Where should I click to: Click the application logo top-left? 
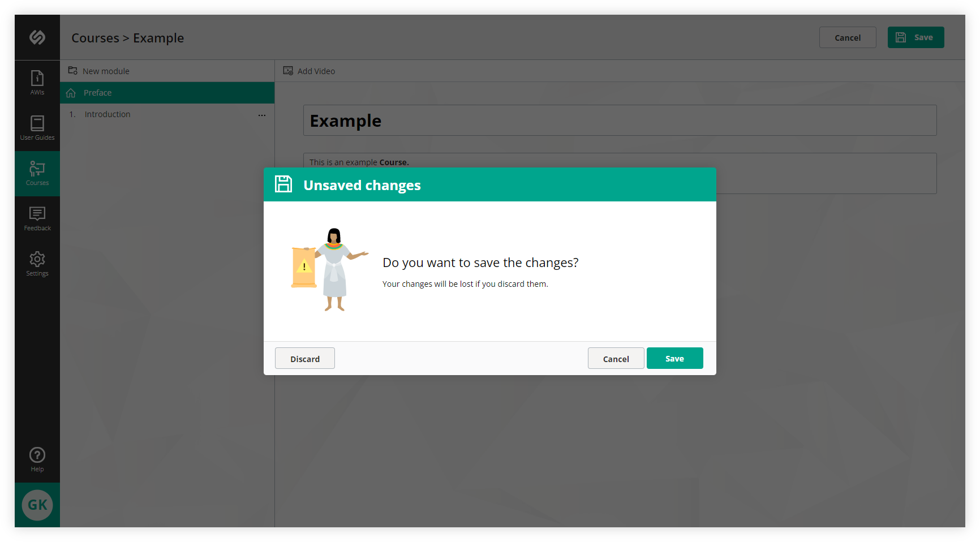point(37,37)
